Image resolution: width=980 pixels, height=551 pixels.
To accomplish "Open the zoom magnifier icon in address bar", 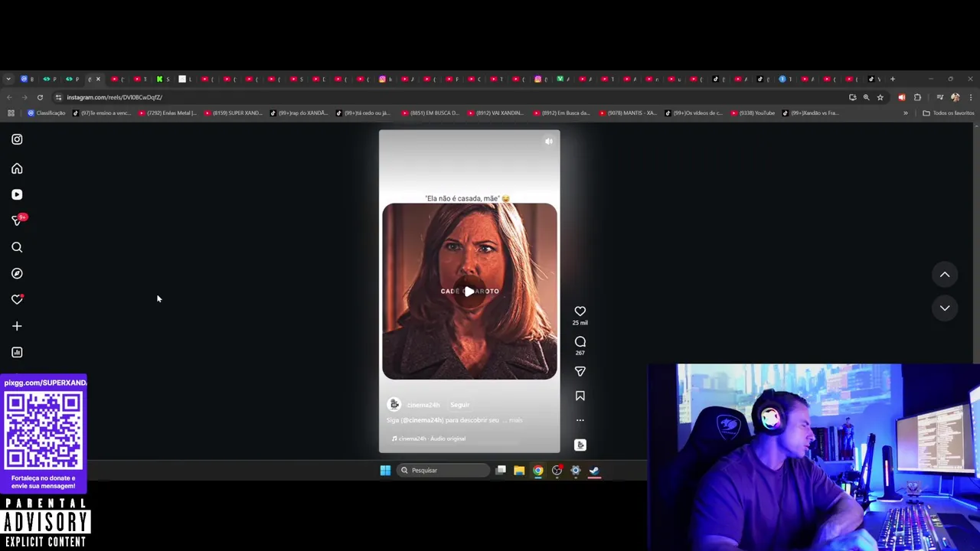I will click(866, 97).
